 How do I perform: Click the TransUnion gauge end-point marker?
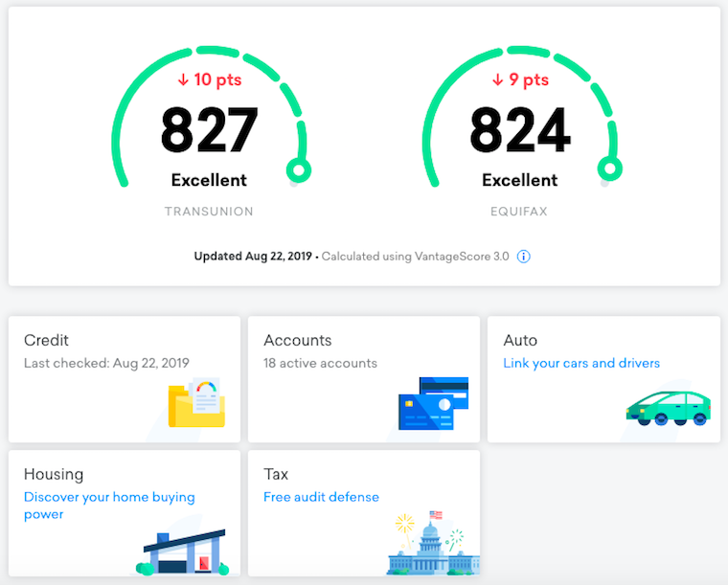tap(299, 170)
